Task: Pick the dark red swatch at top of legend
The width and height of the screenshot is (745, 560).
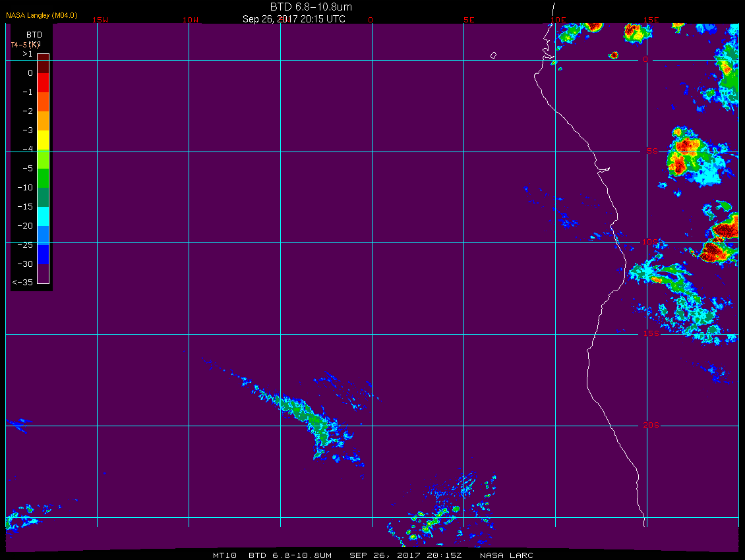Action: tap(44, 64)
